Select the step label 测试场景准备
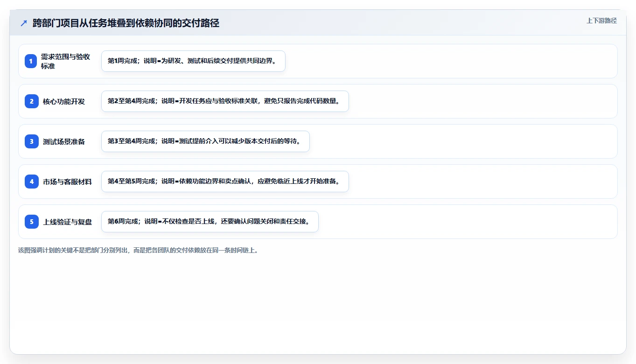Viewport: 636px width, 364px height. [64, 141]
